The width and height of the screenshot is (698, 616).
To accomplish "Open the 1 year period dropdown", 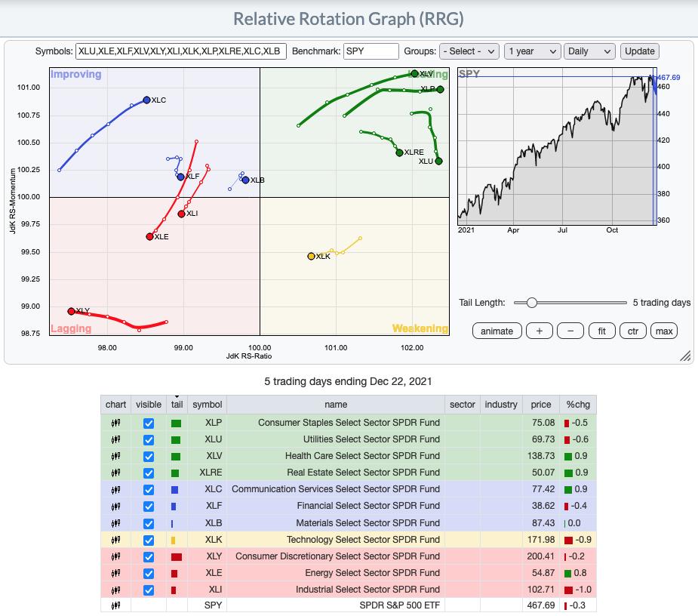I will coord(532,51).
